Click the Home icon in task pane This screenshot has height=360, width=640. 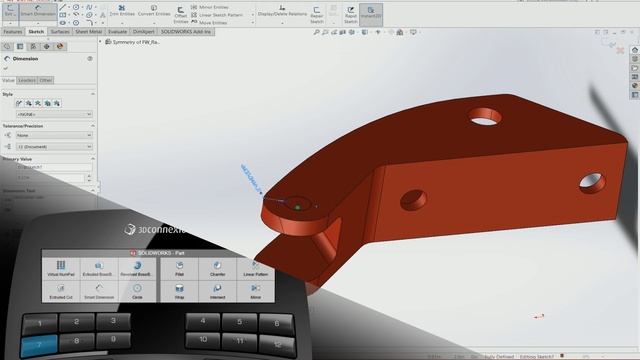pyautogui.click(x=635, y=50)
